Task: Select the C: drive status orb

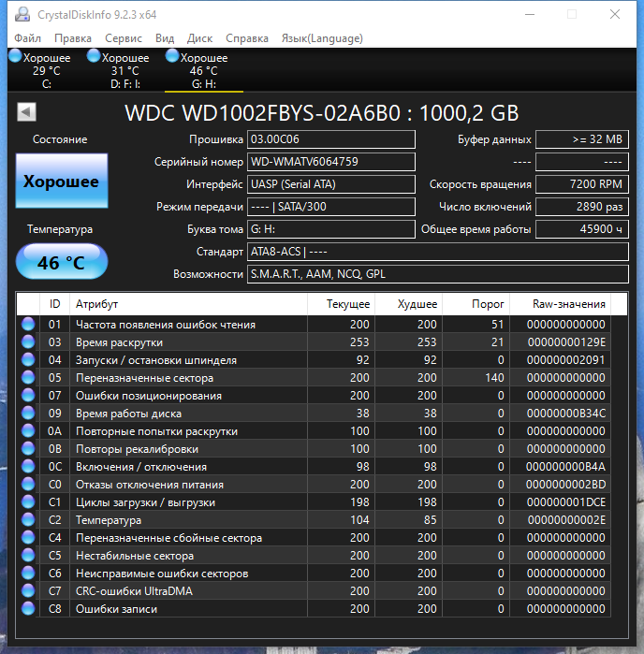Action: tap(15, 56)
